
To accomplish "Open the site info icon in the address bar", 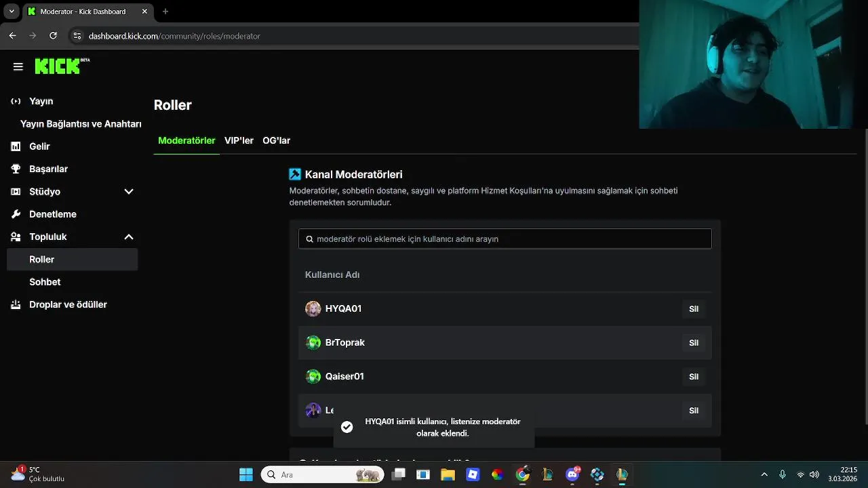I will 77,36.
